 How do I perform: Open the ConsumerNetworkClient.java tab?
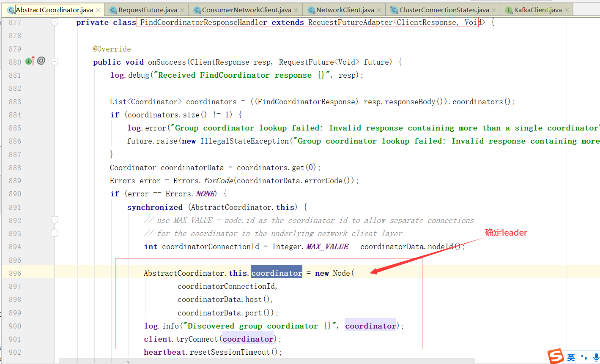coord(246,10)
